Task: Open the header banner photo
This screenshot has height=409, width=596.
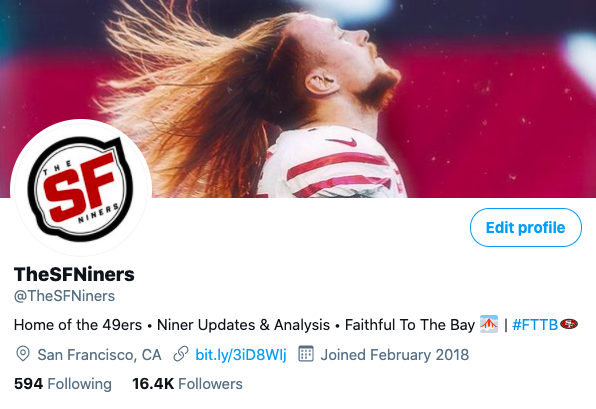Action: coord(298,98)
